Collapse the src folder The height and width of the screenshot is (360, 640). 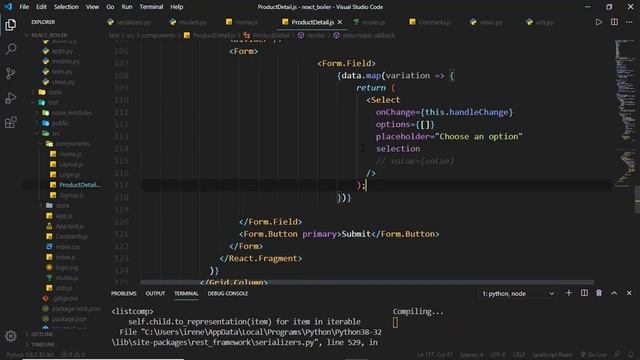[x=56, y=133]
